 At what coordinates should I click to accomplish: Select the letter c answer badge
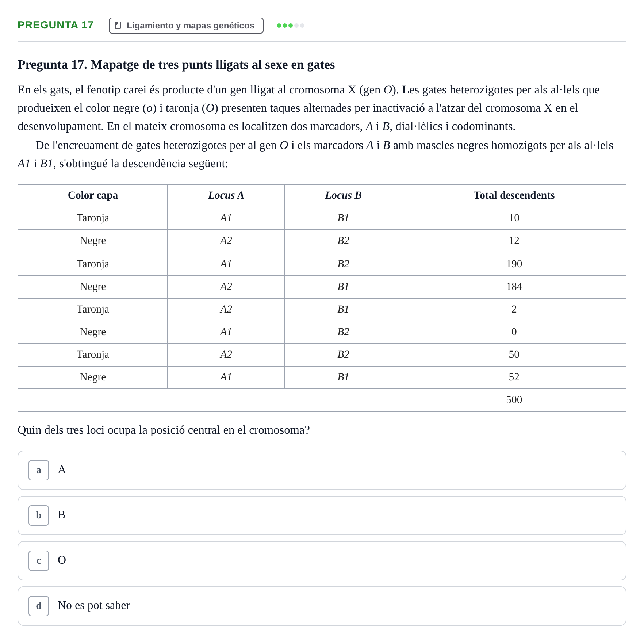point(39,561)
